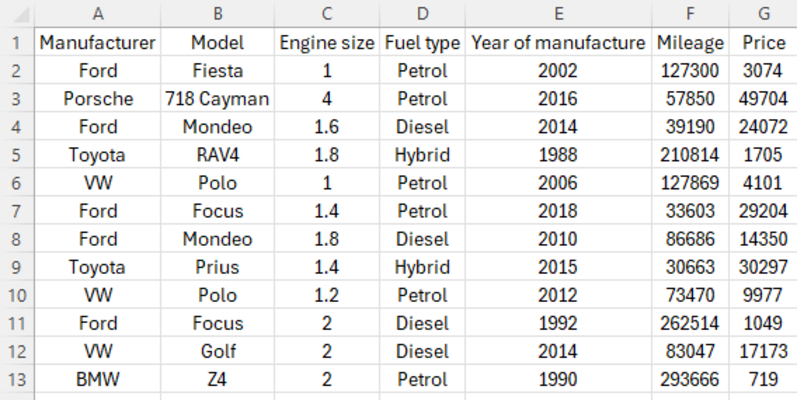Click the Manufacturer header cell
The height and width of the screenshot is (400, 797).
click(x=98, y=42)
